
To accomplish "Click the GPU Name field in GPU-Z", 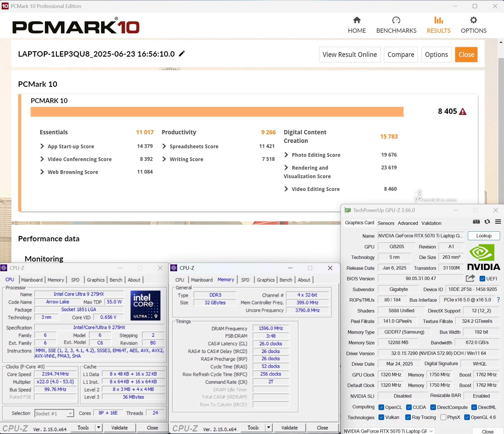I will point(421,236).
